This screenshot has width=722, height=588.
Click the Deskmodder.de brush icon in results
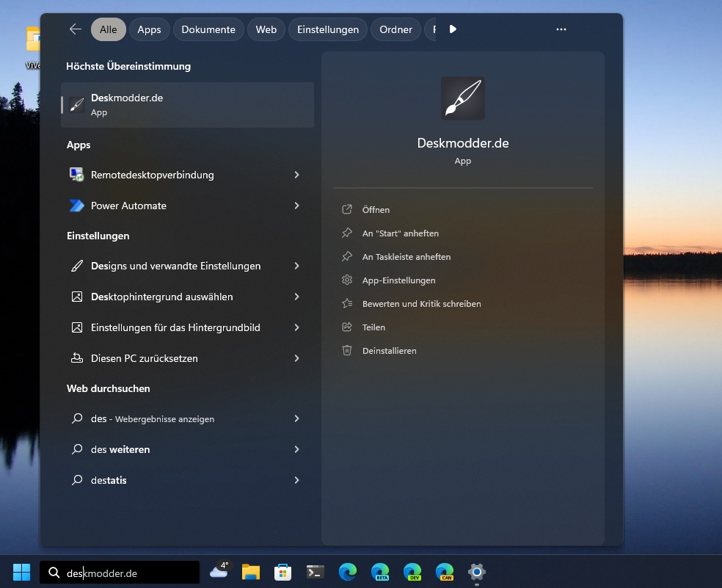(x=77, y=105)
